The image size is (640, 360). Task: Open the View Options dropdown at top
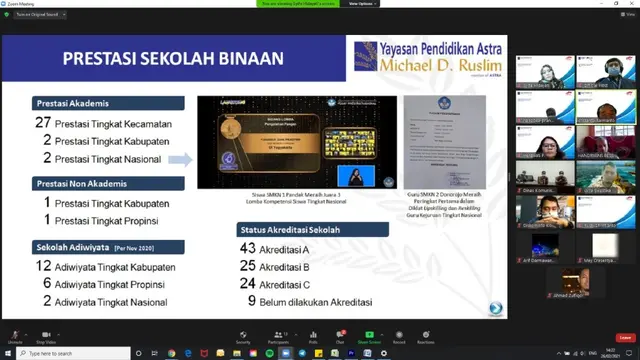click(x=362, y=4)
